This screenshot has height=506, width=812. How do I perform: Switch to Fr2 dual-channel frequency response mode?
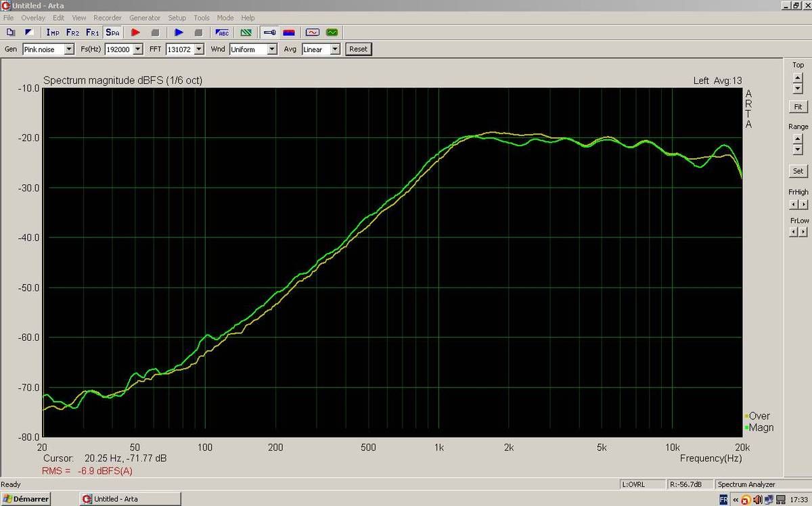pyautogui.click(x=72, y=32)
